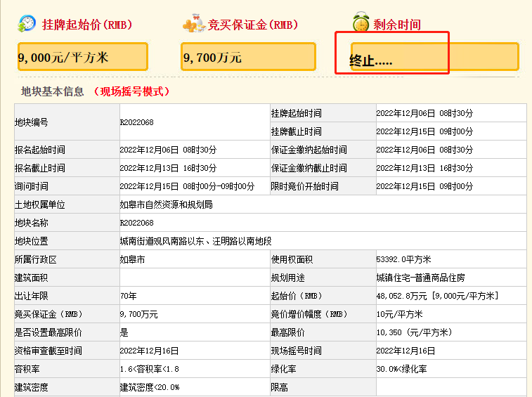Click the 建筑面积 label cell
Screen dimensions: 532x397
(67, 278)
